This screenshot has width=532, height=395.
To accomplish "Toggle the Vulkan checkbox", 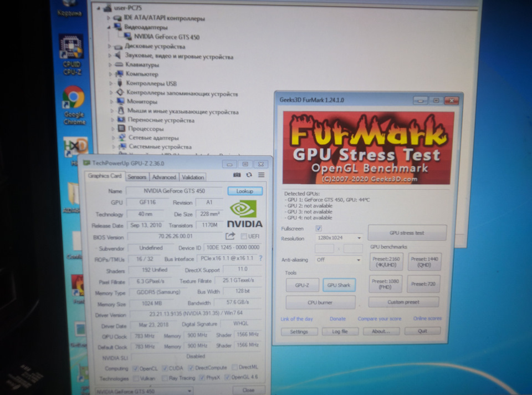I will (x=136, y=378).
